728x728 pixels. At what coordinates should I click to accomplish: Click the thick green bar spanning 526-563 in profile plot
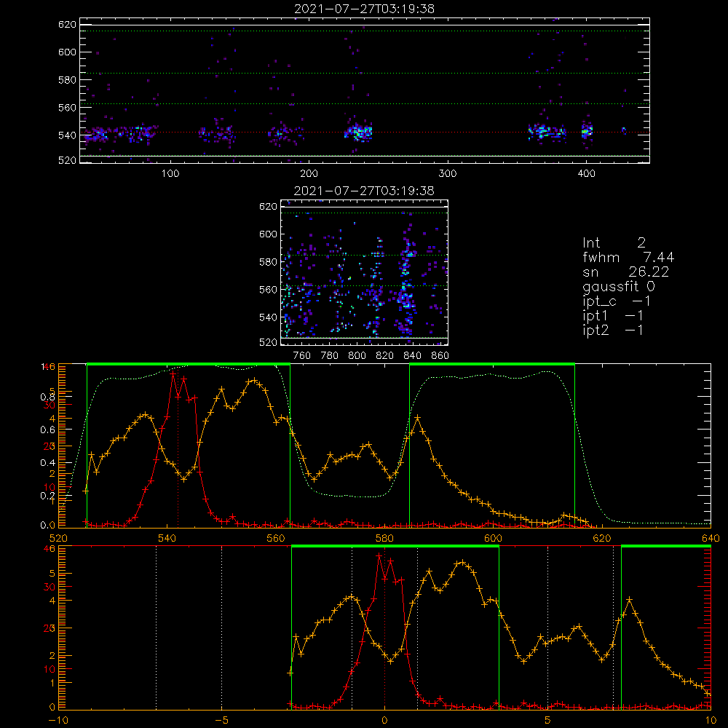click(x=189, y=364)
